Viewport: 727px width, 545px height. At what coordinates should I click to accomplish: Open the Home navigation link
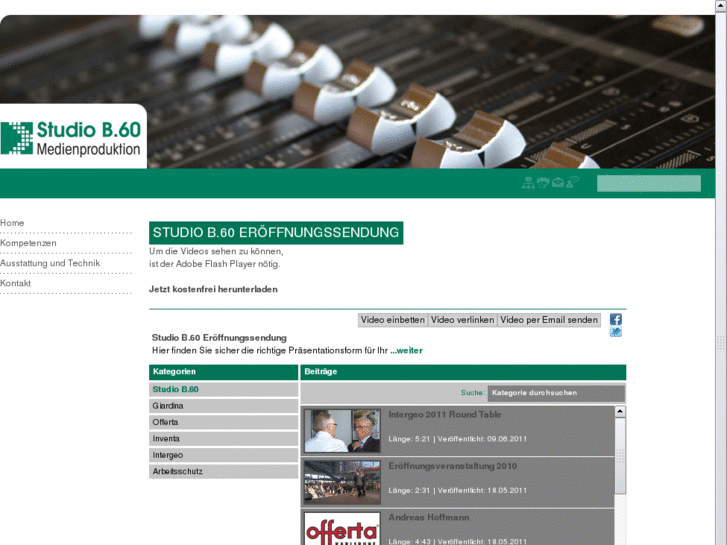(12, 223)
